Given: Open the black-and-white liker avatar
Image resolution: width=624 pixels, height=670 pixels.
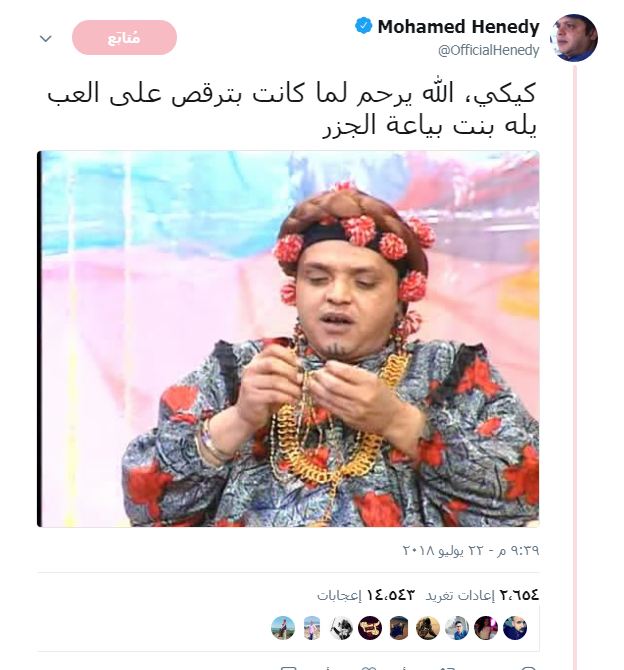Looking at the screenshot, I should point(341,628).
